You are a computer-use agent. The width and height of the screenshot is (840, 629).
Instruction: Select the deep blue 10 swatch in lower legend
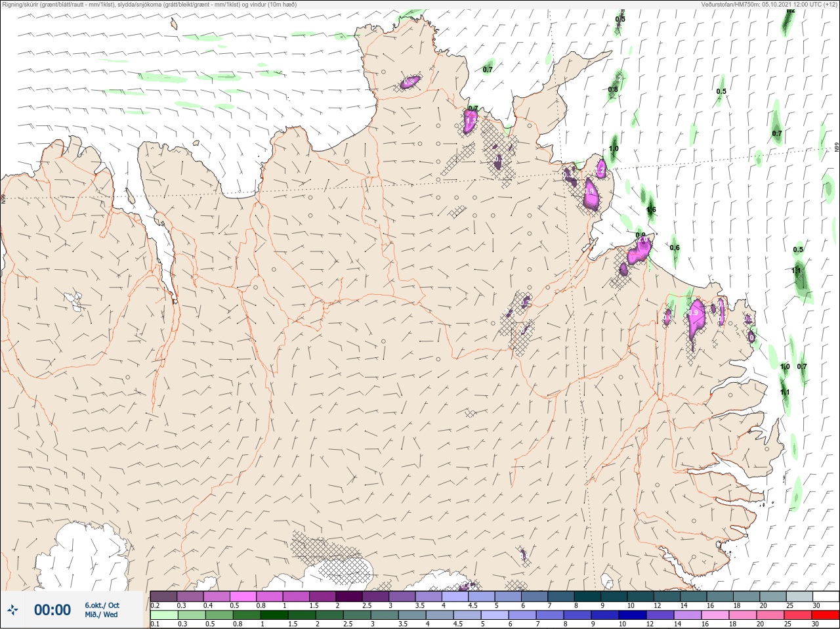pos(632,615)
